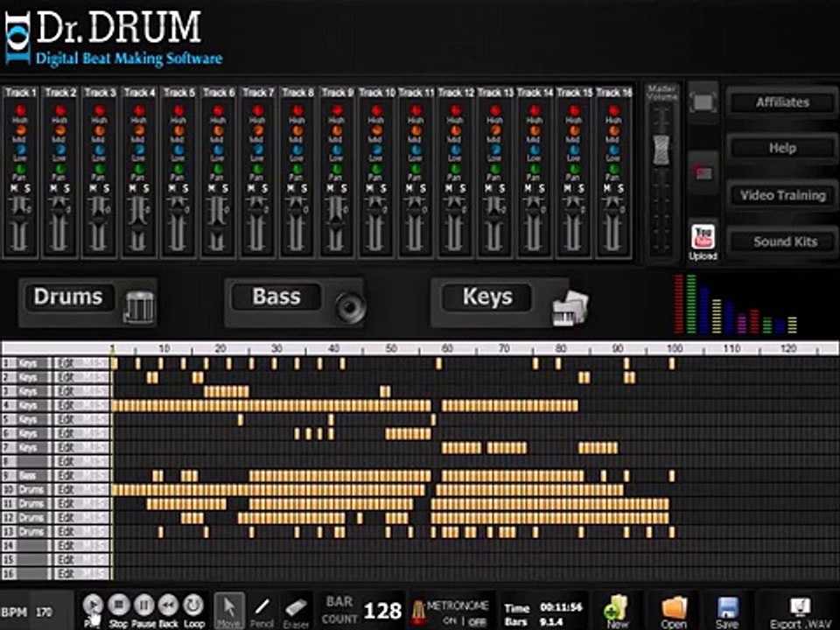Viewport: 840px width, 630px height.
Task: Pause the beat with the Pause button
Action: pyautogui.click(x=143, y=605)
